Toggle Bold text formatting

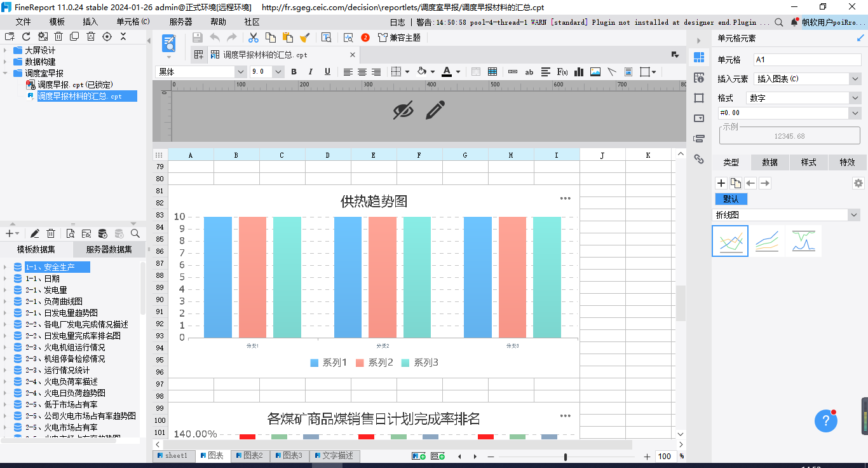click(x=294, y=72)
